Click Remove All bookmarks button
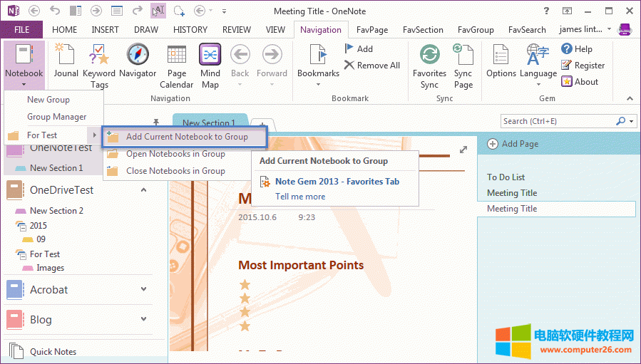Screen dimensions: 641x364 click(x=371, y=66)
